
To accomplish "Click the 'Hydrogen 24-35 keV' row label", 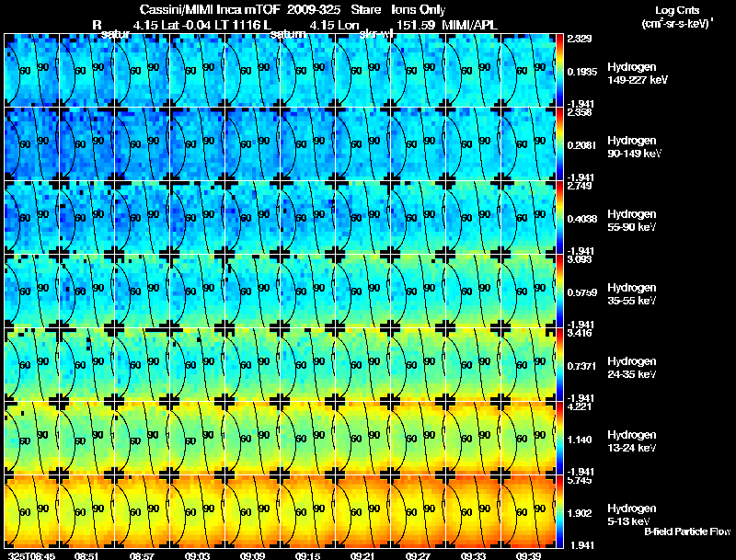I will (x=632, y=368).
